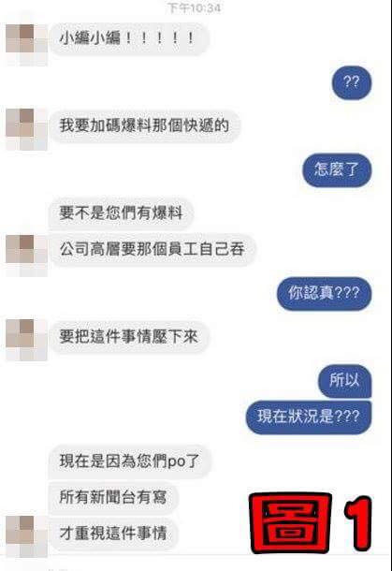Click avatar next to 公司高層要那個員工自己吞
This screenshot has height=571, width=392.
(x=26, y=256)
